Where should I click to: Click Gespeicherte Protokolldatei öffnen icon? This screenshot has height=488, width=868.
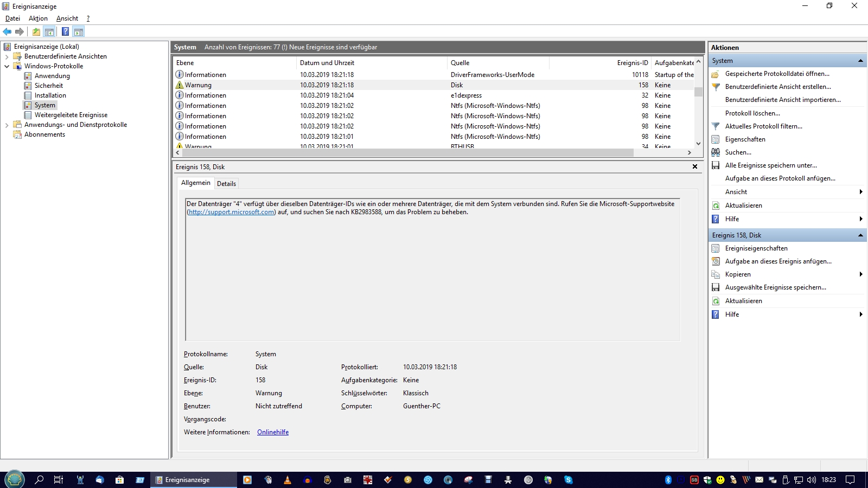[716, 74]
